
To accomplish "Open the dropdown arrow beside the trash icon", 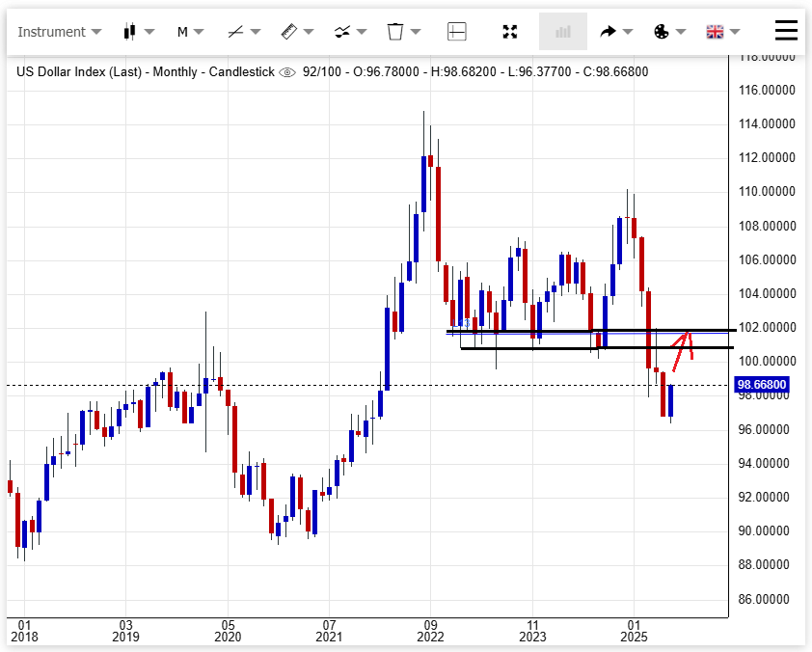I will pyautogui.click(x=416, y=32).
